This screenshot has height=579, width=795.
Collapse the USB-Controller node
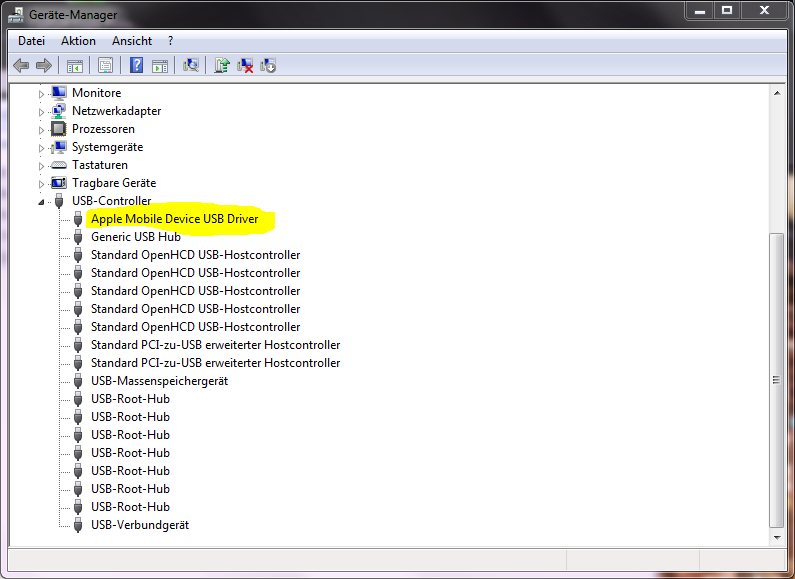point(41,202)
